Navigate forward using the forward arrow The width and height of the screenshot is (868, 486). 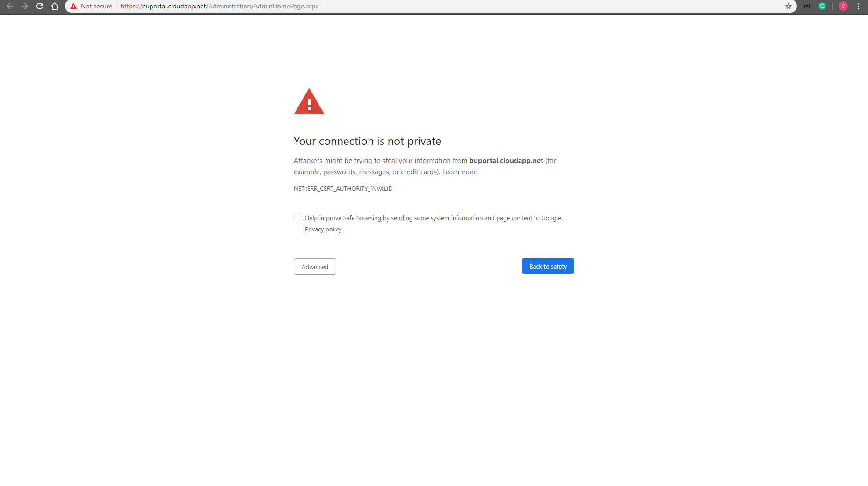coord(25,6)
